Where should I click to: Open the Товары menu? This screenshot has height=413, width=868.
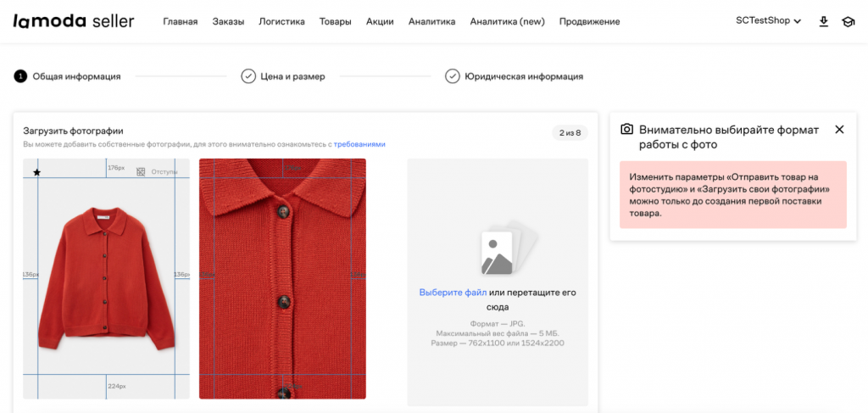pyautogui.click(x=336, y=21)
